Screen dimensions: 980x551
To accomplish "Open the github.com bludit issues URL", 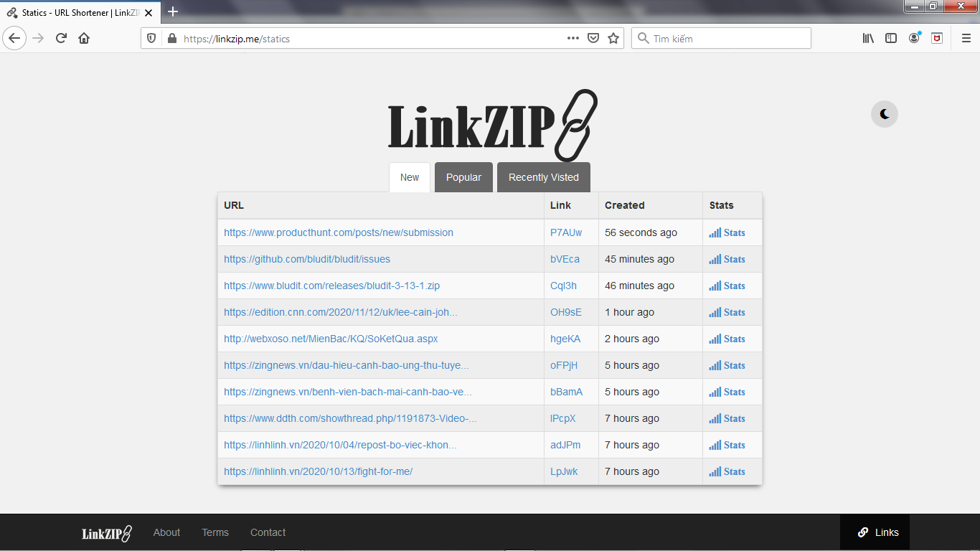I will (x=307, y=259).
